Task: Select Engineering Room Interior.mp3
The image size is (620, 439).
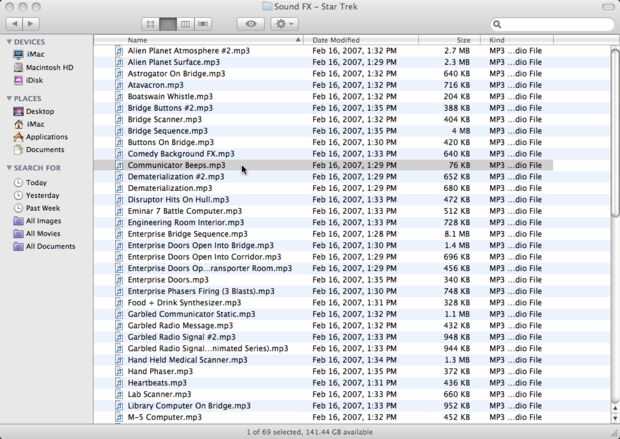Action: coord(186,223)
